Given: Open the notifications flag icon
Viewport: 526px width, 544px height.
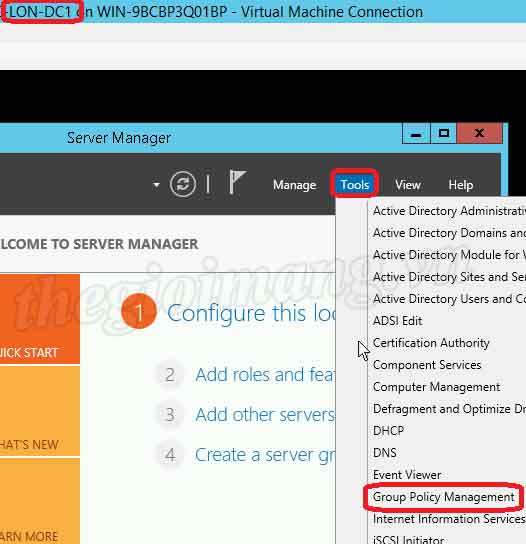Looking at the screenshot, I should pyautogui.click(x=237, y=182).
